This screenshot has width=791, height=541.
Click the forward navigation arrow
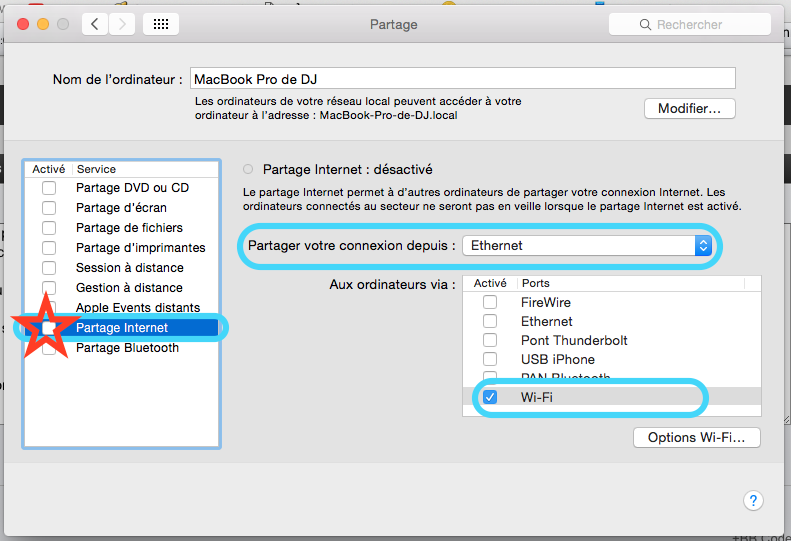pos(122,24)
